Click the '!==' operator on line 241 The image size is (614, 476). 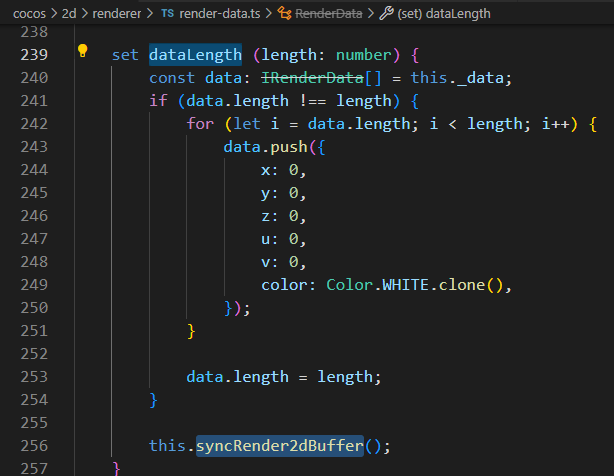coord(312,101)
